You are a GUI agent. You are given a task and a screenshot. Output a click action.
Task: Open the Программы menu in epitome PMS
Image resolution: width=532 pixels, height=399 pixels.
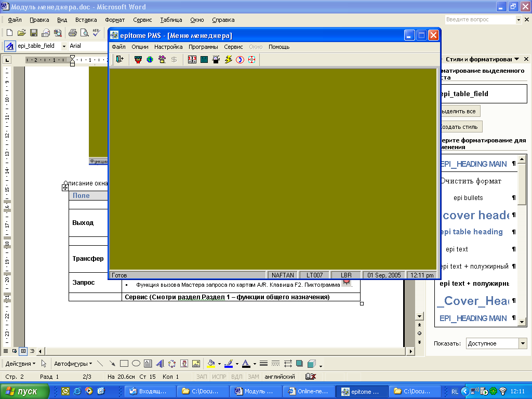pyautogui.click(x=203, y=47)
